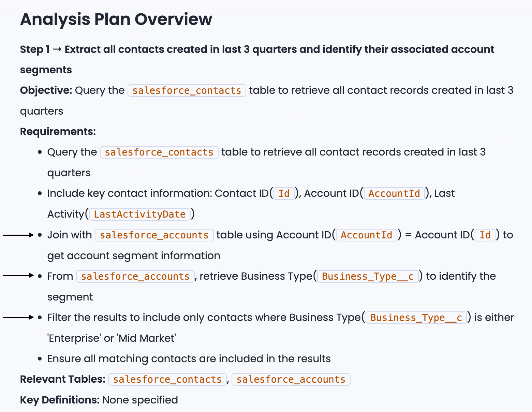The height and width of the screenshot is (412, 532).
Task: Click the salesforce_accounts chip in the Join bullet
Action: [154, 235]
